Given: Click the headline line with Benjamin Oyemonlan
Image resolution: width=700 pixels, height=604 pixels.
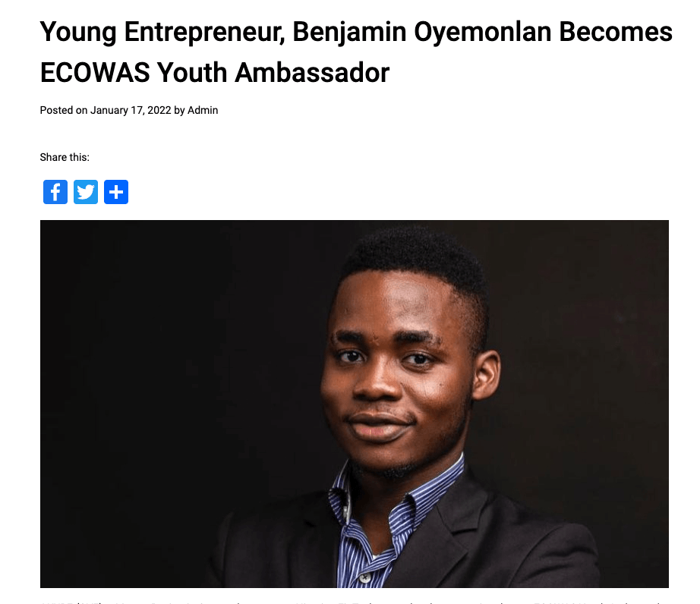Looking at the screenshot, I should [356, 33].
